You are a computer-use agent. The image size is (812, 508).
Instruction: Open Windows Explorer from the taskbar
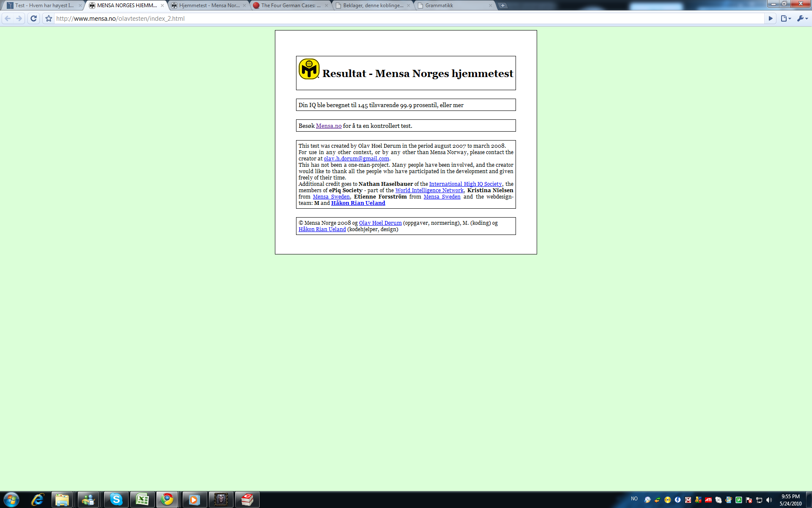(62, 500)
